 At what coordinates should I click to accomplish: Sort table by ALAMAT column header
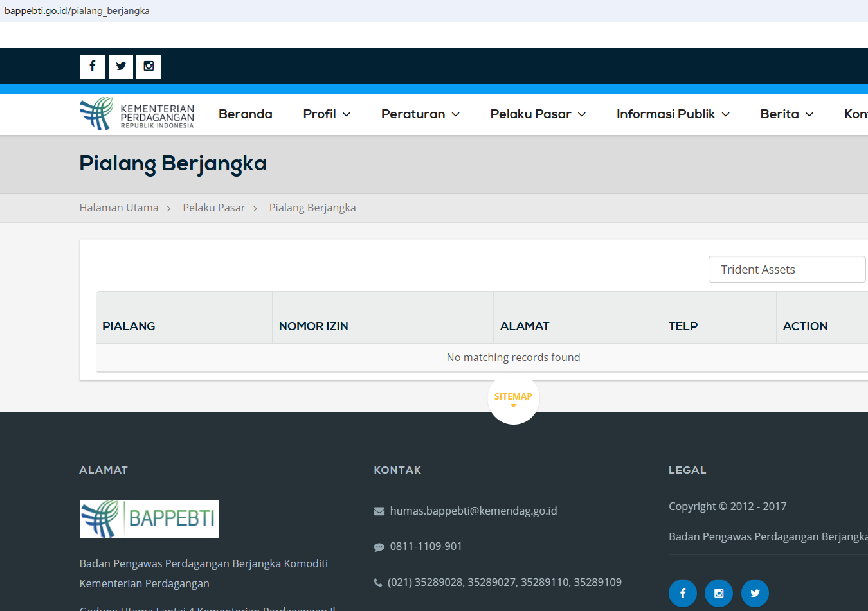click(x=578, y=317)
